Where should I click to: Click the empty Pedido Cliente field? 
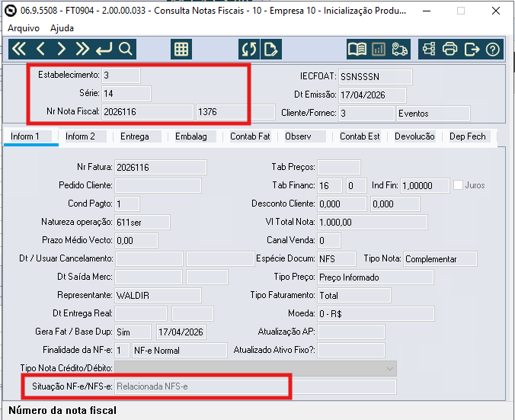click(x=158, y=186)
